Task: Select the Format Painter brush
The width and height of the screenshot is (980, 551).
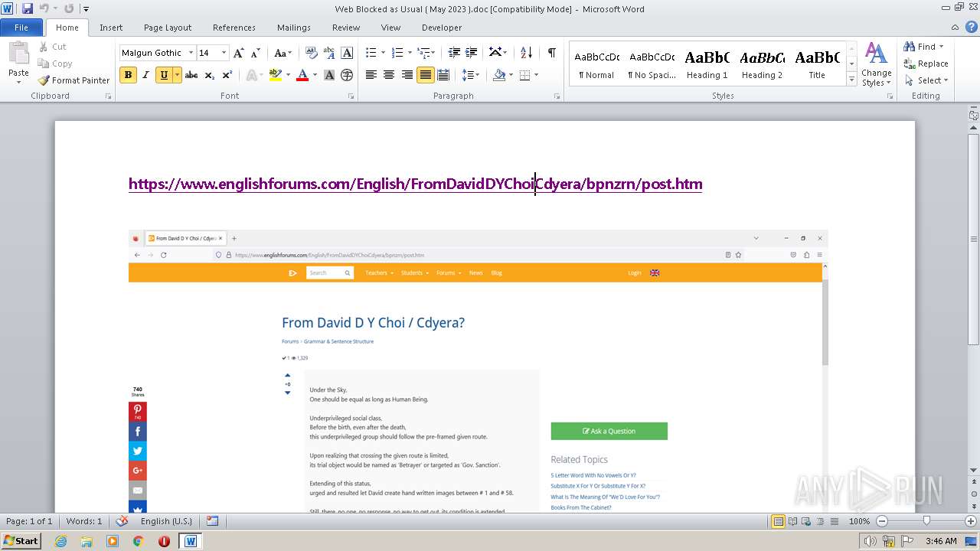Action: pyautogui.click(x=44, y=80)
